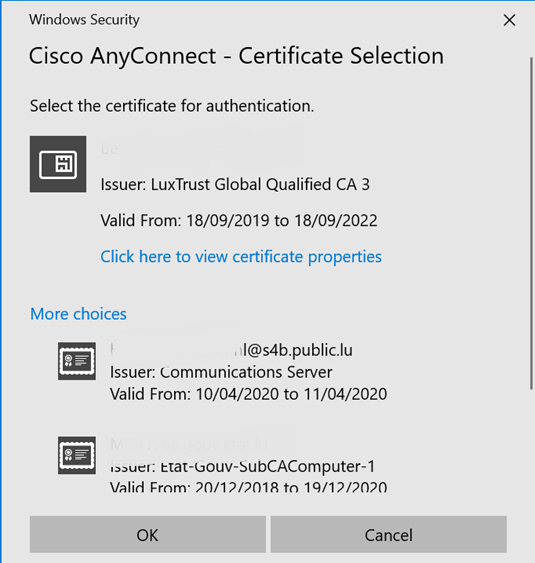Click the LuxTrust Global Qualified CA 3 issuer line
Image resolution: width=535 pixels, height=563 pixels.
[235, 185]
